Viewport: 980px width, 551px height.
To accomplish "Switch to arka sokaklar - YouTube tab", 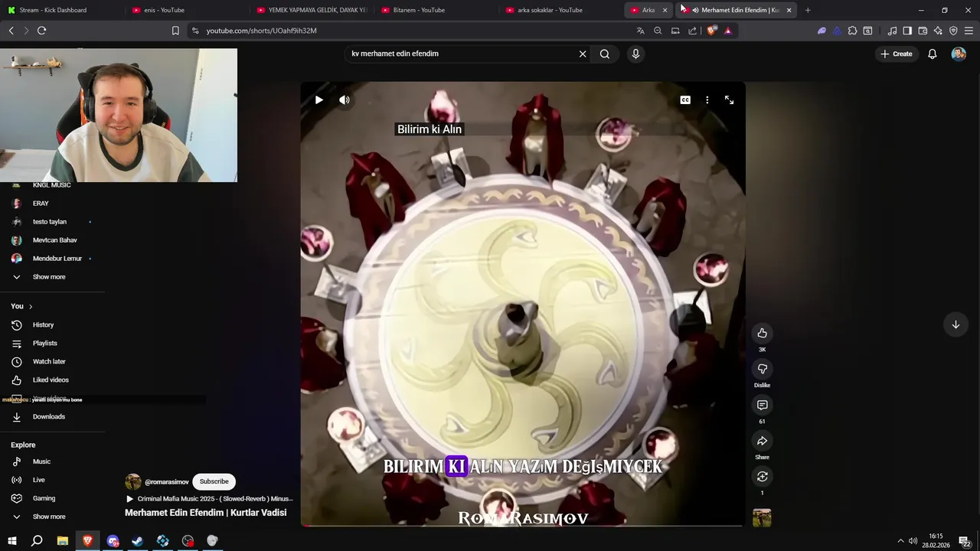I will coord(561,10).
